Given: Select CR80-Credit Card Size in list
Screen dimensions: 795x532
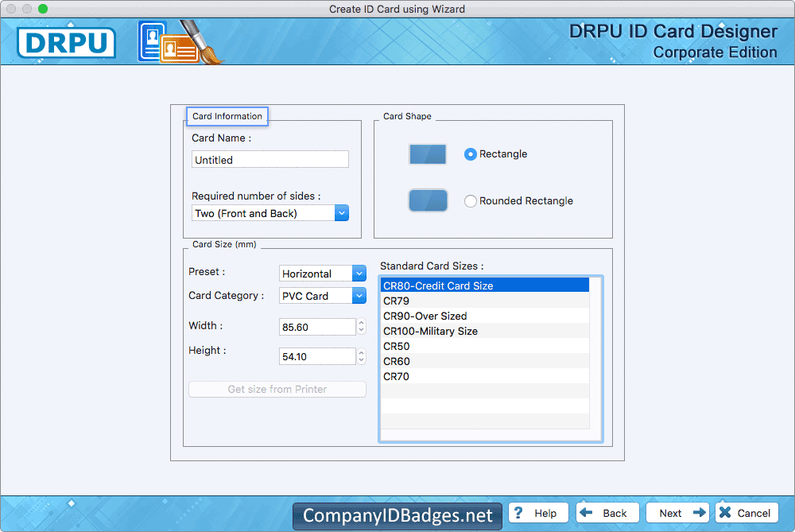Looking at the screenshot, I should click(485, 285).
